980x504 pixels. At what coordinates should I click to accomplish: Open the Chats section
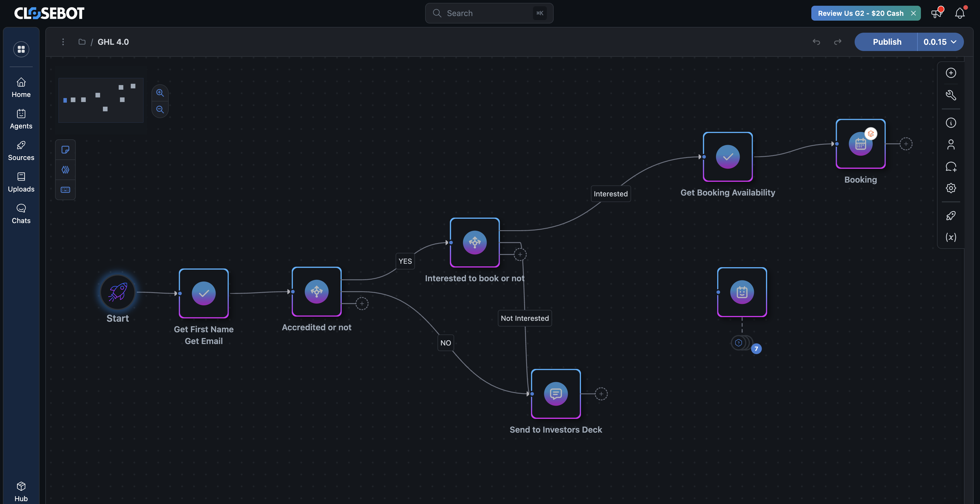(x=21, y=214)
